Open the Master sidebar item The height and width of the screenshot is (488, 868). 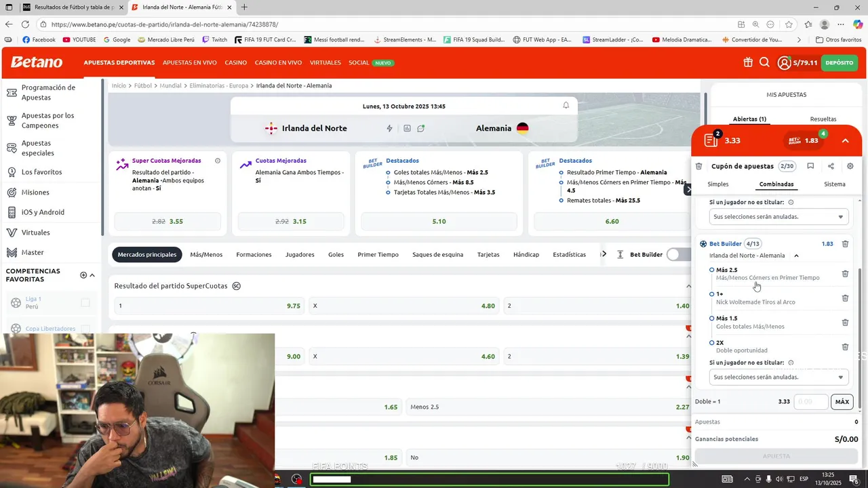tap(33, 252)
